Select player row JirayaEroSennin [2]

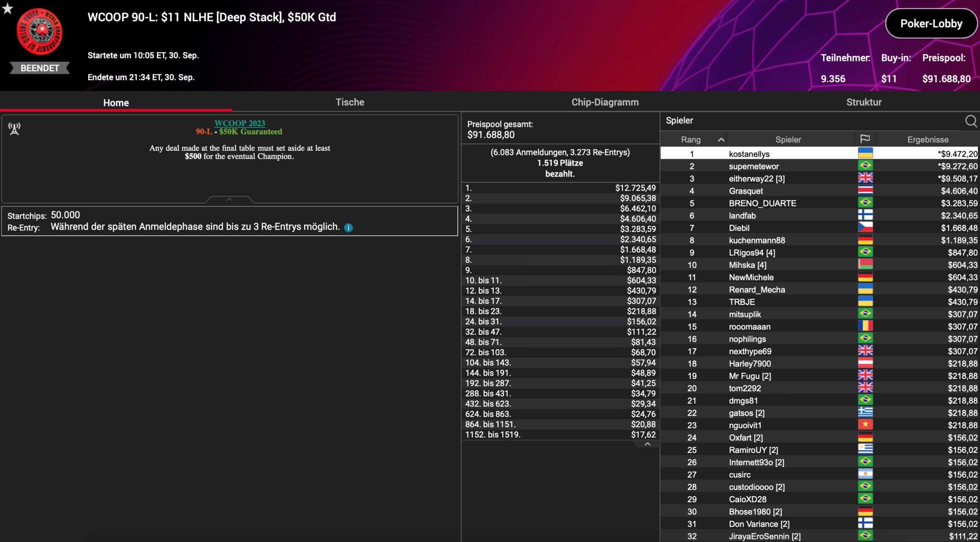[819, 536]
